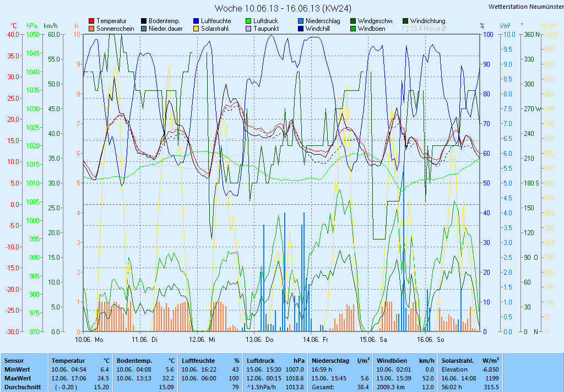The width and height of the screenshot is (564, 392).
Task: Select the blue Luftfeuchte legend marker
Action: tap(196, 21)
